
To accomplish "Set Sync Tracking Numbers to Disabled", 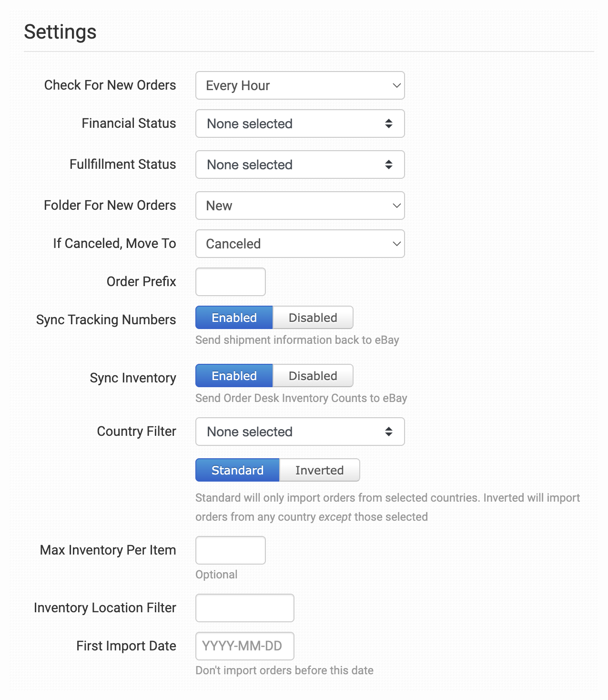I will point(313,318).
